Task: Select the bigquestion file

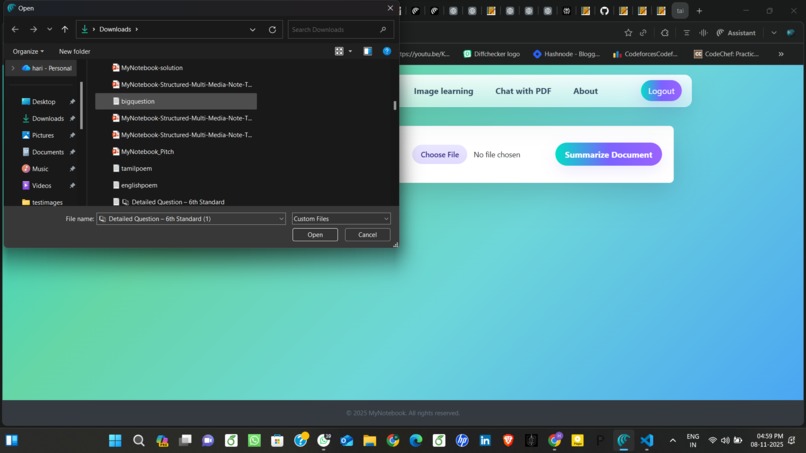Action: pyautogui.click(x=176, y=101)
